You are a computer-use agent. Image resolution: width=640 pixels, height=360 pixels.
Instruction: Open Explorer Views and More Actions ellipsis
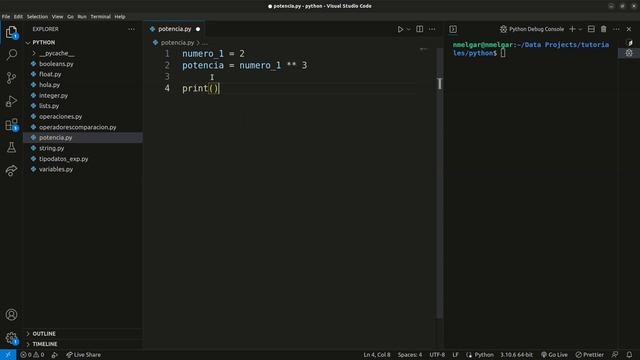[x=131, y=29]
